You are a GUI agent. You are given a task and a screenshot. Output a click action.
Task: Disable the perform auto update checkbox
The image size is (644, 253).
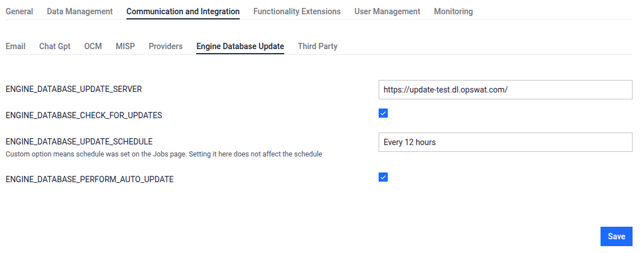tap(383, 177)
